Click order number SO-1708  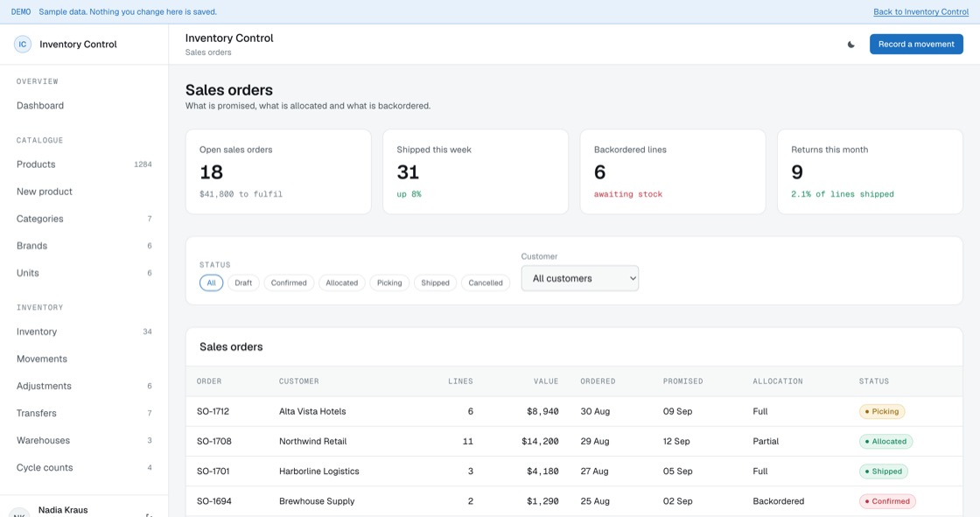click(214, 442)
